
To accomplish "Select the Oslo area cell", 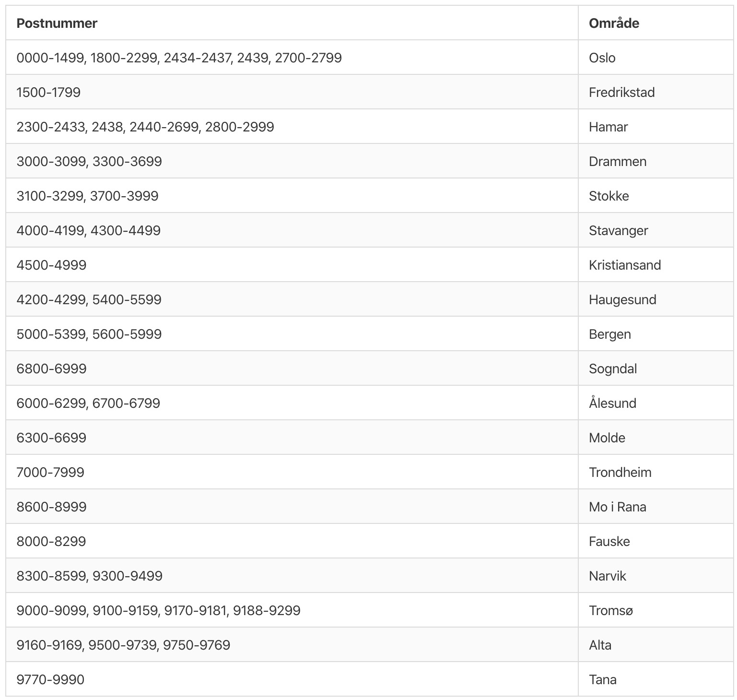I will 602,58.
